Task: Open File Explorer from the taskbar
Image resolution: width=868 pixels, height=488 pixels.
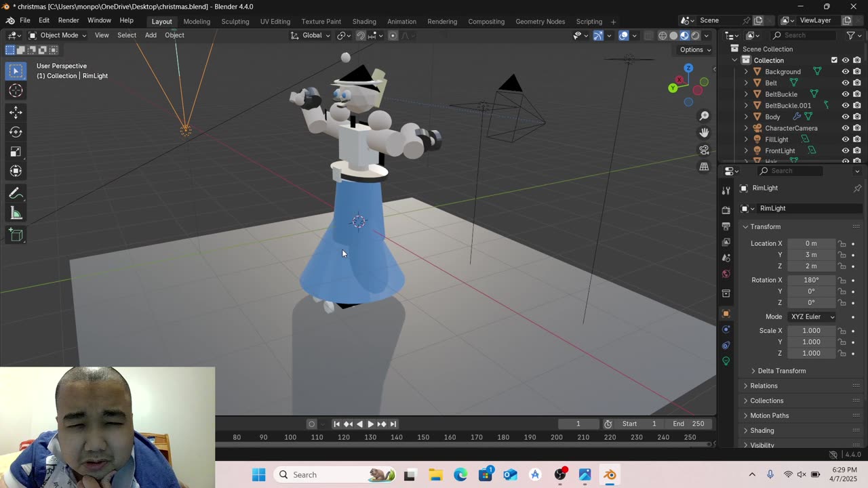Action: [435, 474]
